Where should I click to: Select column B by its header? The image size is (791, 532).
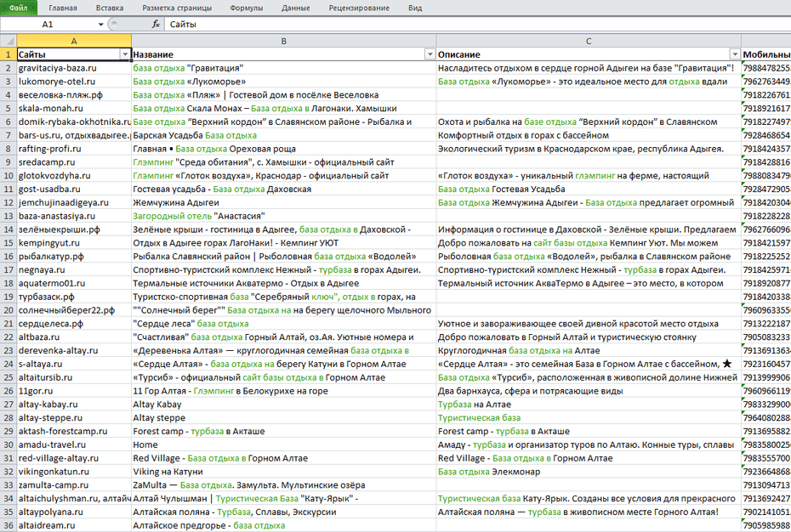(283, 41)
